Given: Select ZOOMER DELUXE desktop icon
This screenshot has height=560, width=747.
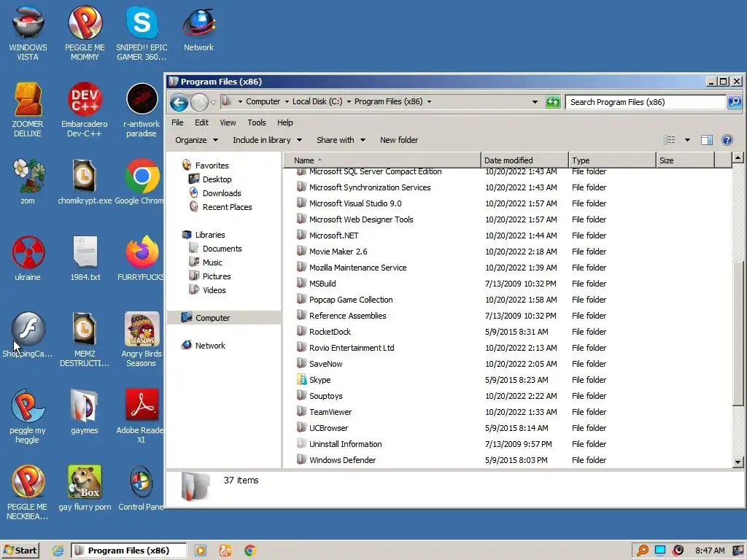Looking at the screenshot, I should tap(28, 110).
